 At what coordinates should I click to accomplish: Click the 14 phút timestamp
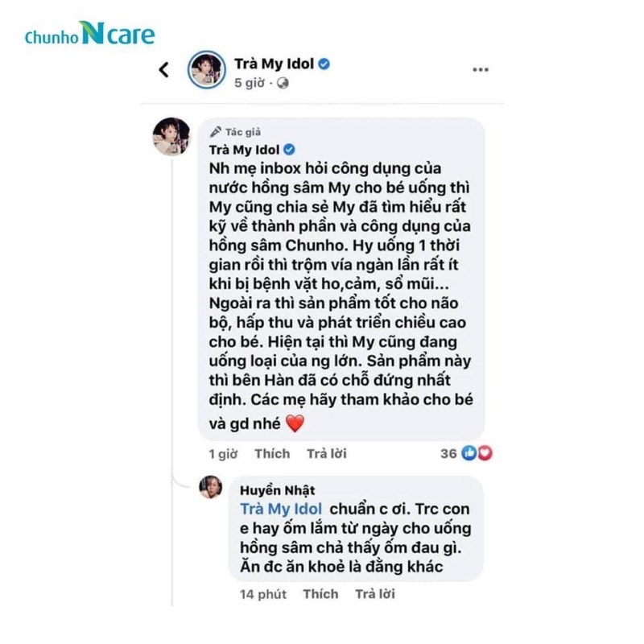coord(263,594)
